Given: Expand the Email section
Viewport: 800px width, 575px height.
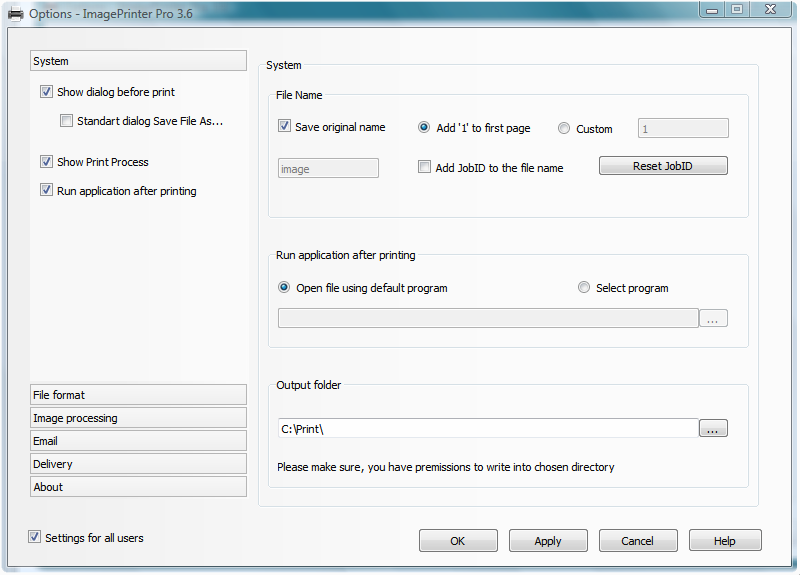Looking at the screenshot, I should tap(138, 441).
